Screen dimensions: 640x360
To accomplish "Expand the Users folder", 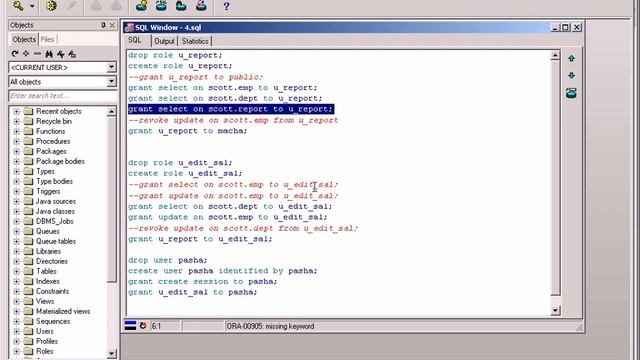I will [16, 331].
